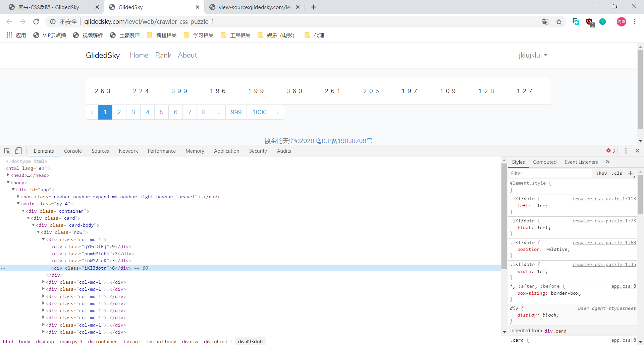Switch to the Console tab
This screenshot has height=345, width=644.
73,151
